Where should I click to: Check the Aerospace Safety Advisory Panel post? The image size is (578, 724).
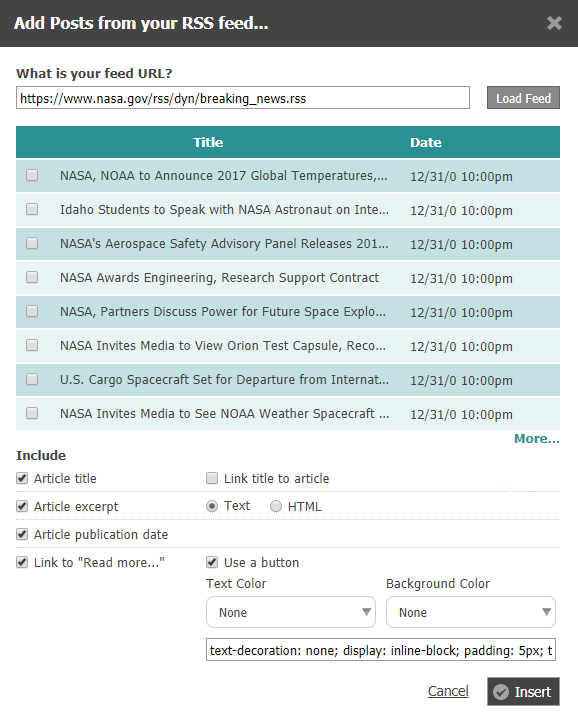point(32,243)
